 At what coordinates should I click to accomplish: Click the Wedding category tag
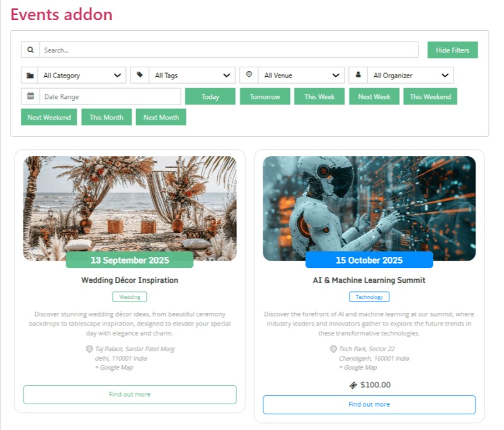click(130, 297)
